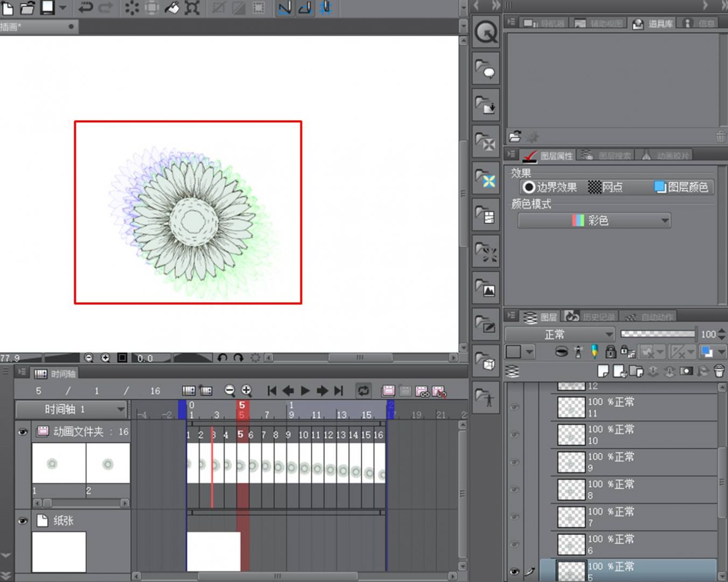The image size is (728, 582).
Task: Toggle visibility of layer 11
Action: 514,407
